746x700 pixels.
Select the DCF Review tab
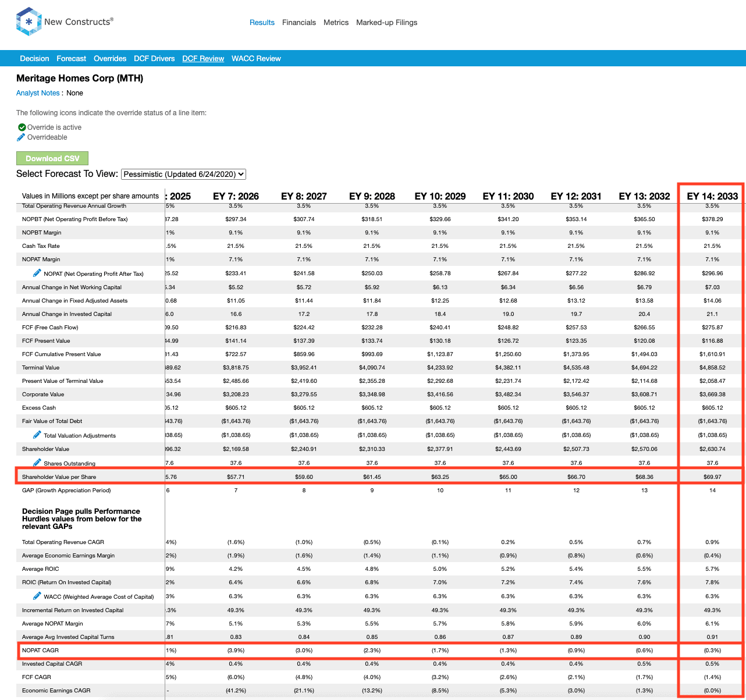pos(203,59)
